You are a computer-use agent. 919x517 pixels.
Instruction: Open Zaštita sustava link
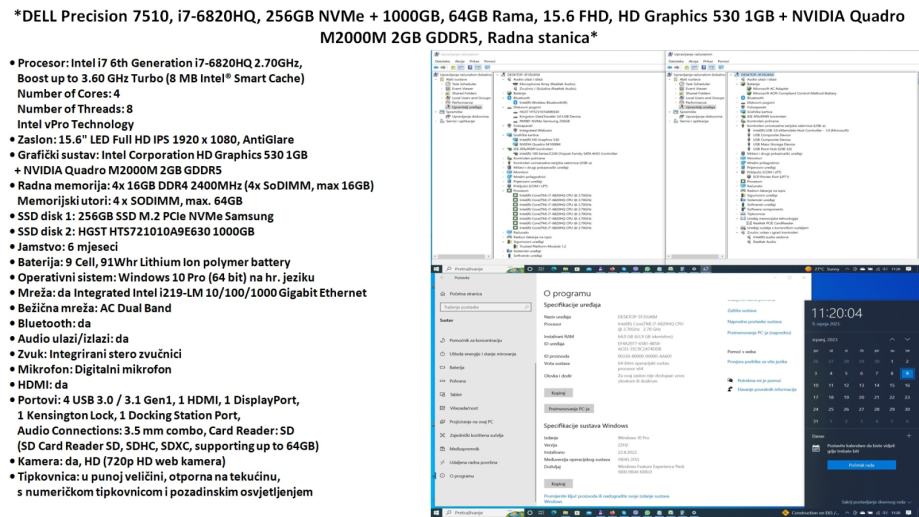click(x=741, y=311)
